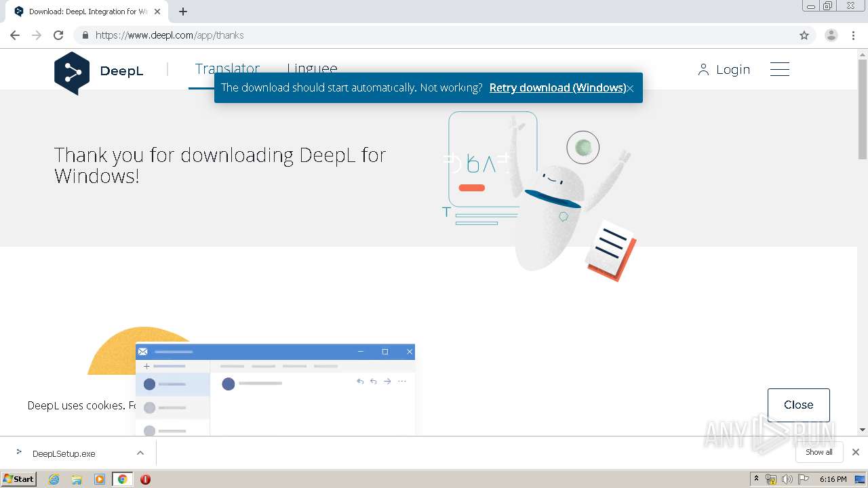This screenshot has width=868, height=488.
Task: Bookmark this page with the star icon
Action: pyautogui.click(x=804, y=35)
